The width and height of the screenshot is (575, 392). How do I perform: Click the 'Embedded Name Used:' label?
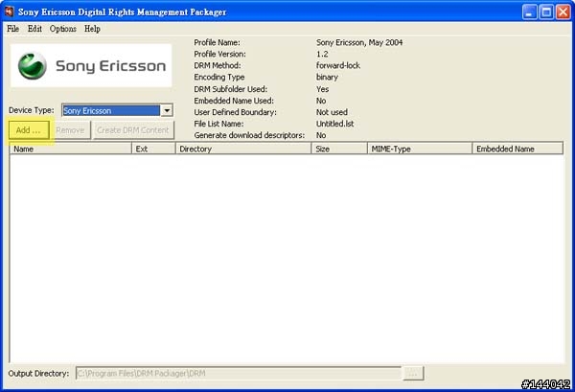coord(234,101)
